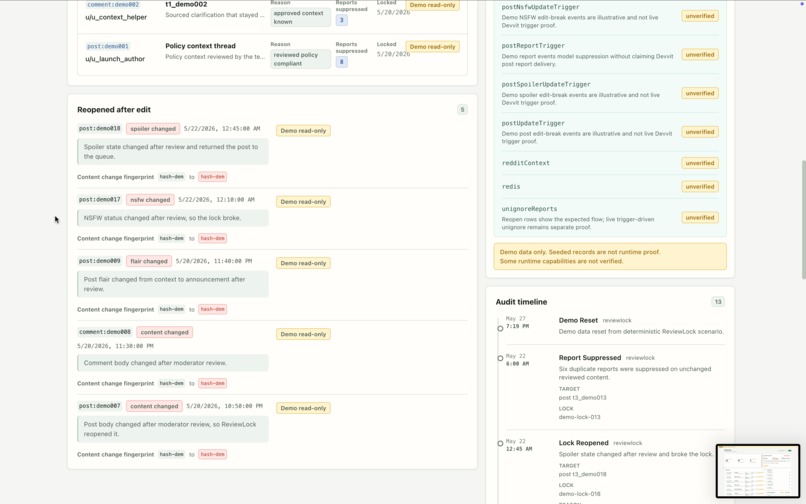The width and height of the screenshot is (806, 504).
Task: Click the 'Audit timeline' heading
Action: (521, 302)
